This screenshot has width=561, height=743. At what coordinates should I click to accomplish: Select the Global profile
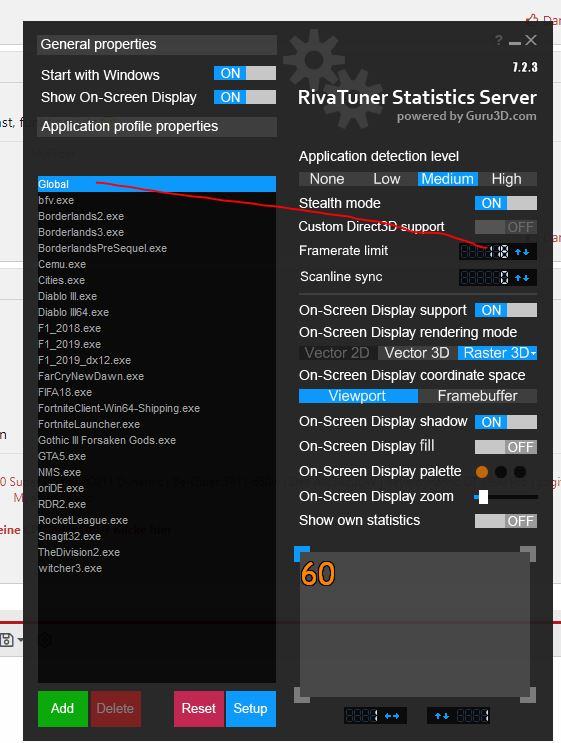(x=157, y=184)
